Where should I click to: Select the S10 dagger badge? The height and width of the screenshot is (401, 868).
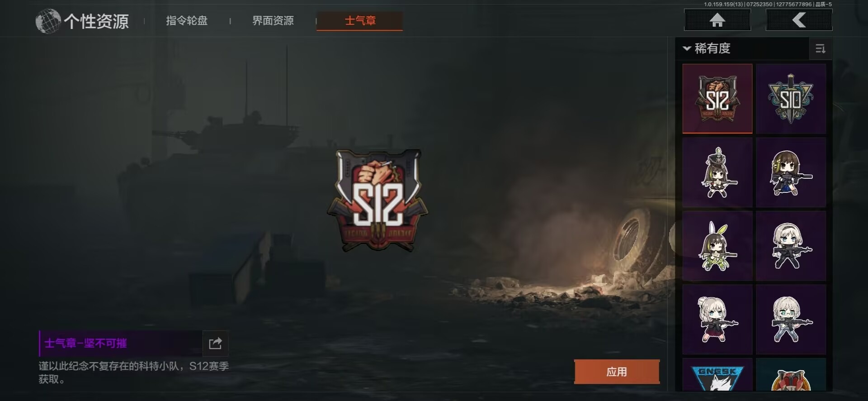point(791,99)
